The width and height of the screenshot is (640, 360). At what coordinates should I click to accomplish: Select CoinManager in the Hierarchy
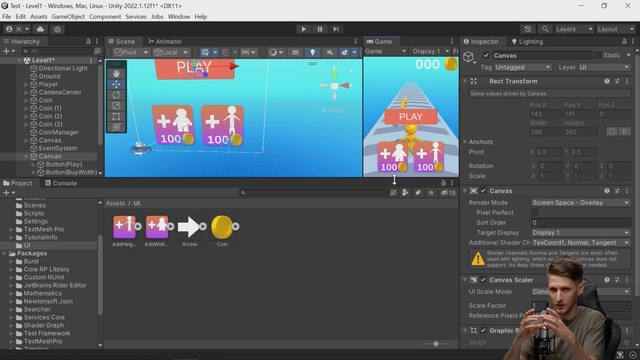[x=58, y=132]
